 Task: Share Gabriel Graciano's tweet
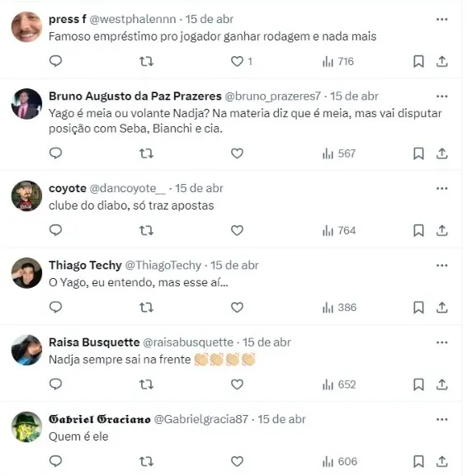tap(441, 462)
